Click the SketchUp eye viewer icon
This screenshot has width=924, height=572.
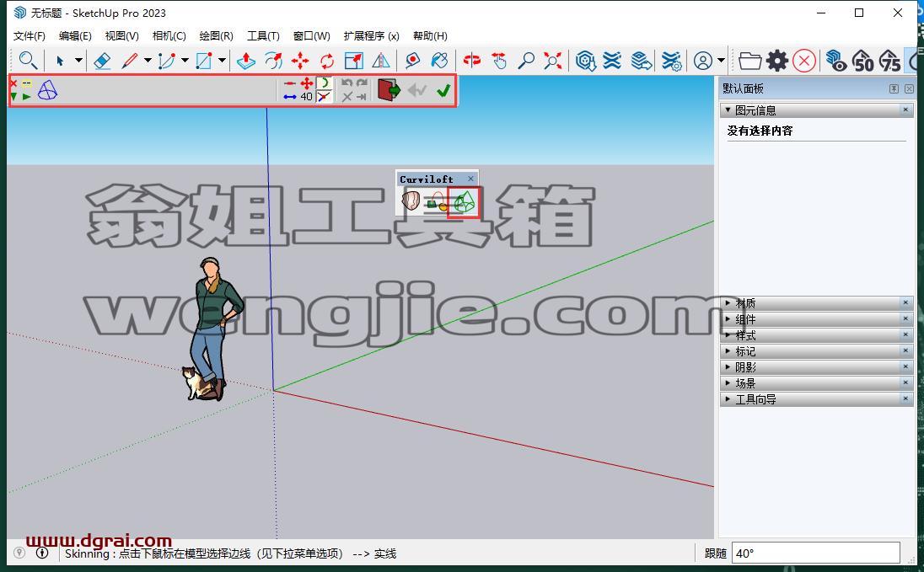coord(835,60)
